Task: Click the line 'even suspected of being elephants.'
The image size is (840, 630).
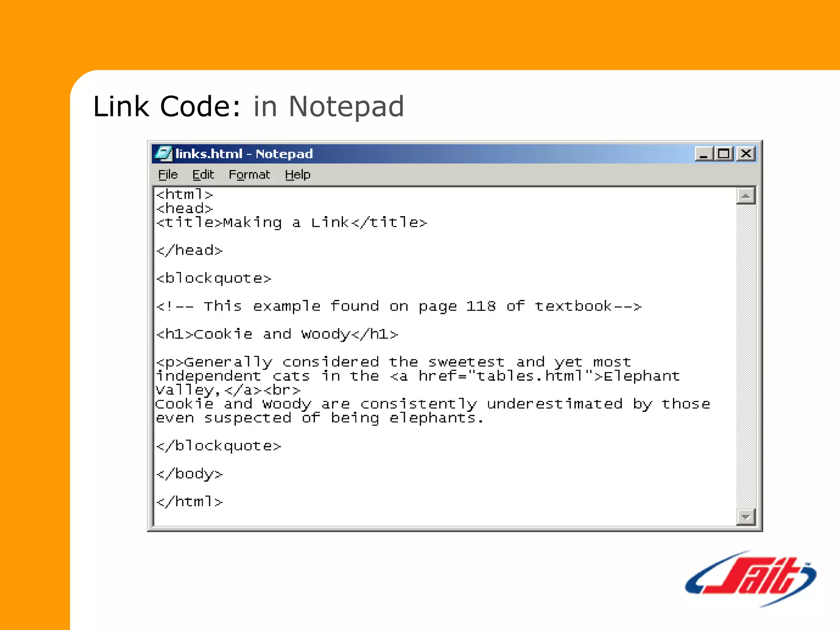Action: click(x=320, y=418)
